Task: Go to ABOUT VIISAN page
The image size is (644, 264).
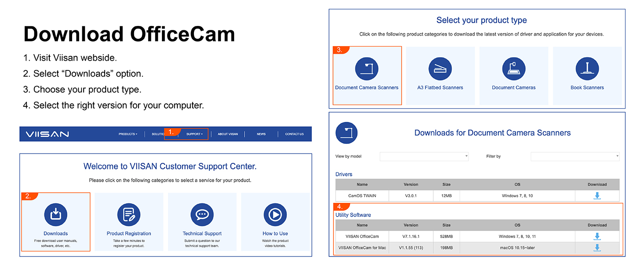Action: (228, 134)
